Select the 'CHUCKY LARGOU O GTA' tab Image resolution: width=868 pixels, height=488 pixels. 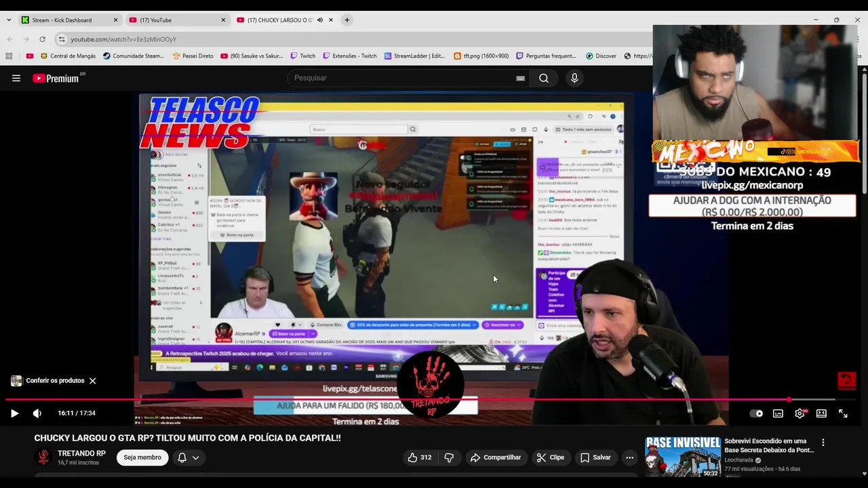pos(280,20)
